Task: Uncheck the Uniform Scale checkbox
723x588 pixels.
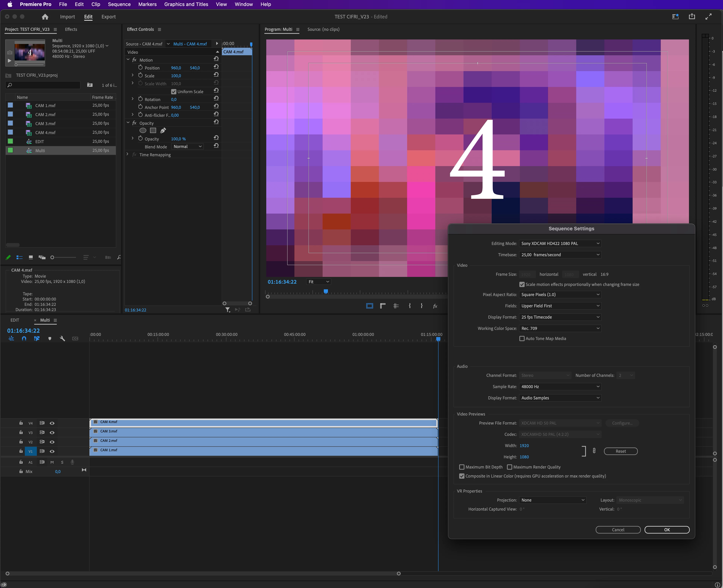Action: [174, 92]
